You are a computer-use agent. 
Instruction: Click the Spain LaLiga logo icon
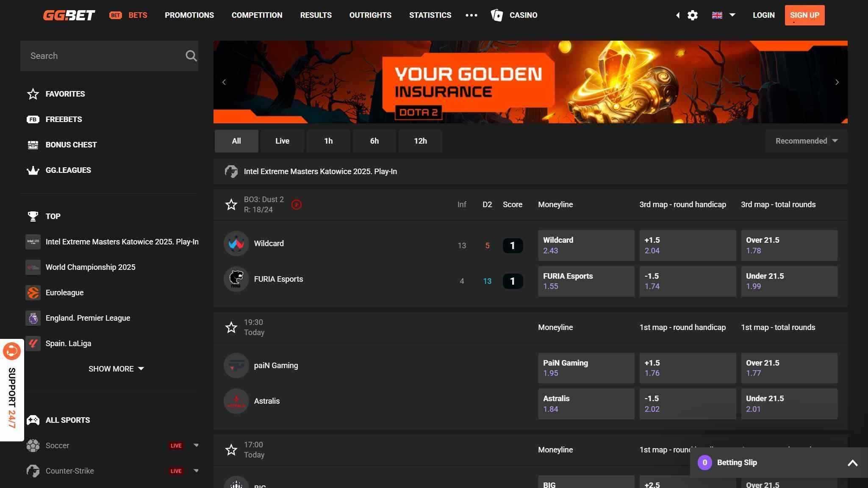click(x=33, y=344)
